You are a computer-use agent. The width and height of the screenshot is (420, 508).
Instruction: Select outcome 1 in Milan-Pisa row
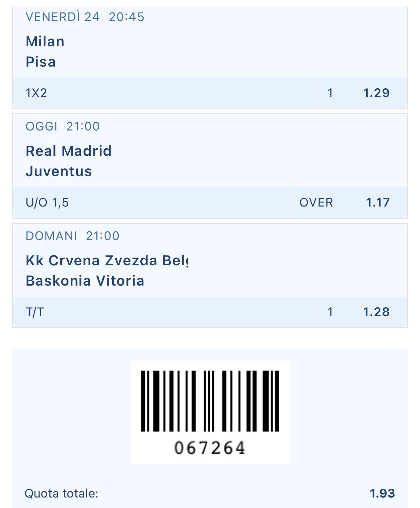coord(330,93)
